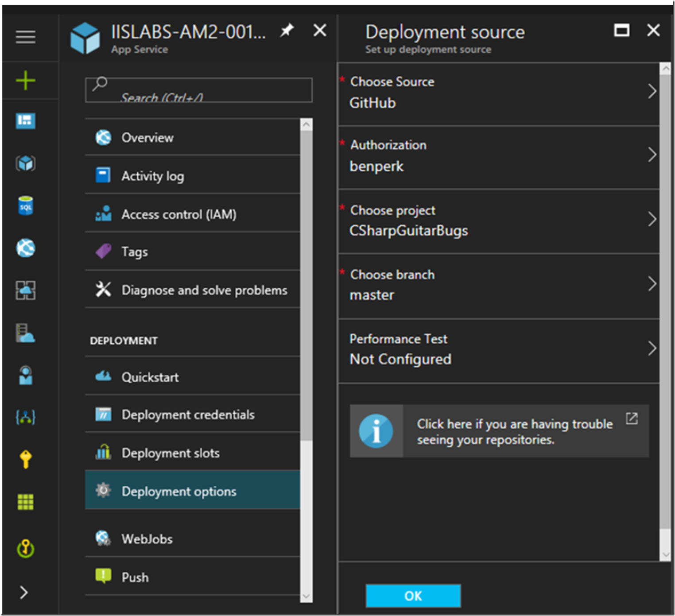Click the trouble seeing repositories info link
The image size is (675, 616).
pyautogui.click(x=499, y=431)
